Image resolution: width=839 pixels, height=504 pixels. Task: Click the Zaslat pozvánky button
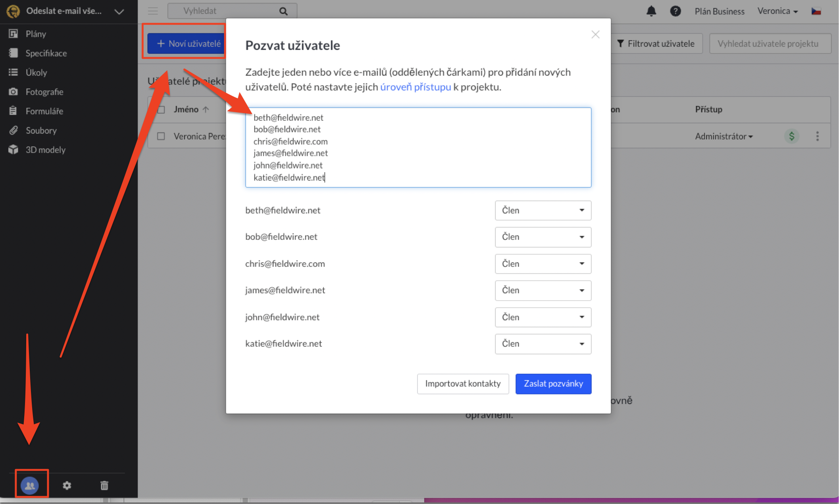(553, 383)
